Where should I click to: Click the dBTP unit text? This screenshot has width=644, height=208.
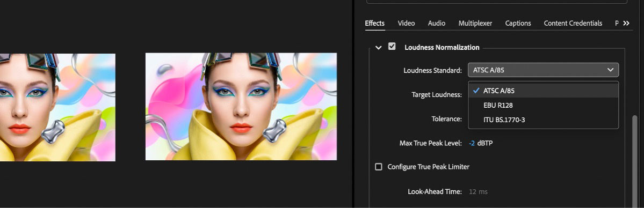tap(484, 143)
